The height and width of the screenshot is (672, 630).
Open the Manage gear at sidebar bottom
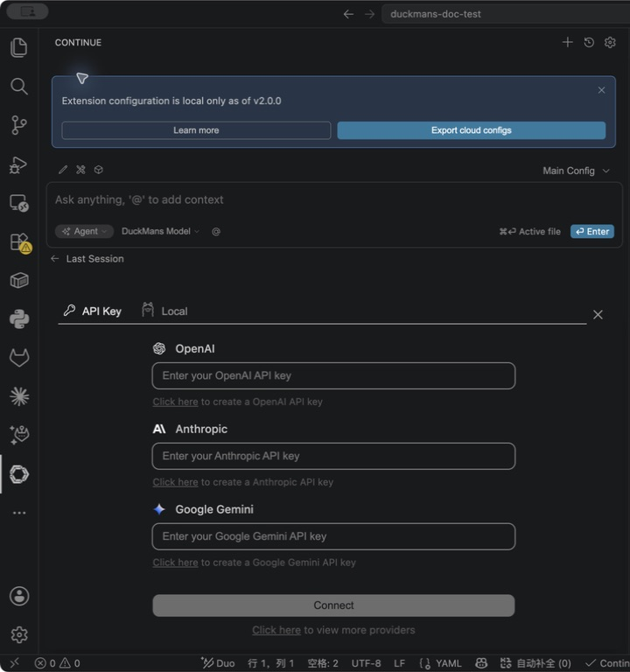tap(19, 634)
